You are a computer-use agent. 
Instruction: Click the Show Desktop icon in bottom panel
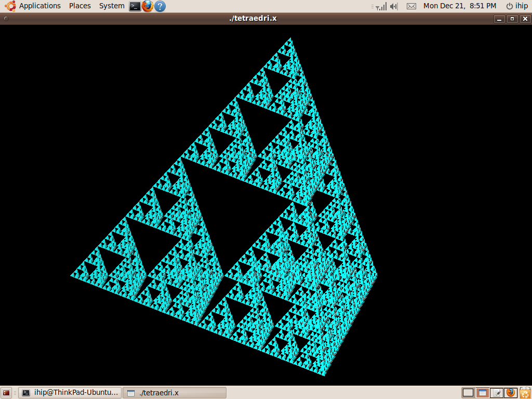click(x=6, y=393)
